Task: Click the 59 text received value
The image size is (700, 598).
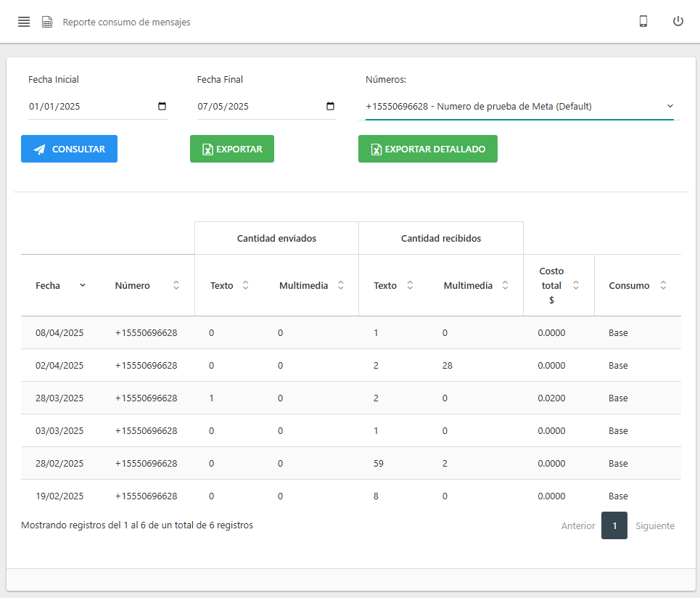Action: (x=379, y=463)
